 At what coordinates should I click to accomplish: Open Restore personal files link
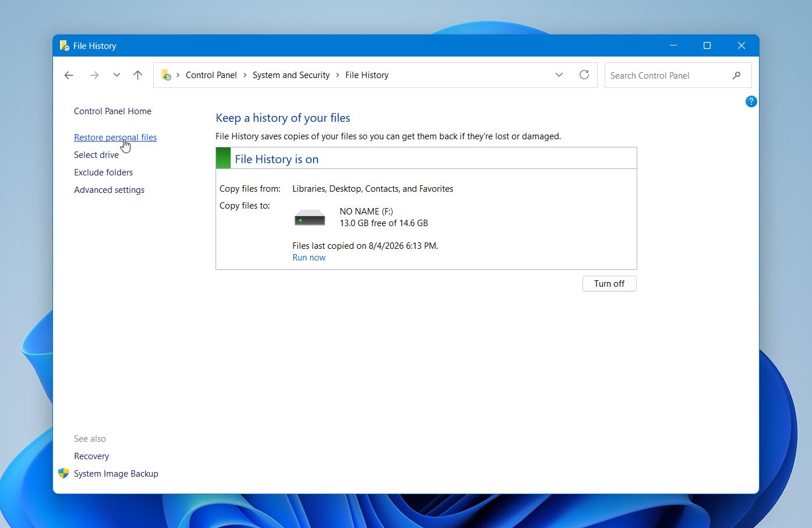coord(115,138)
